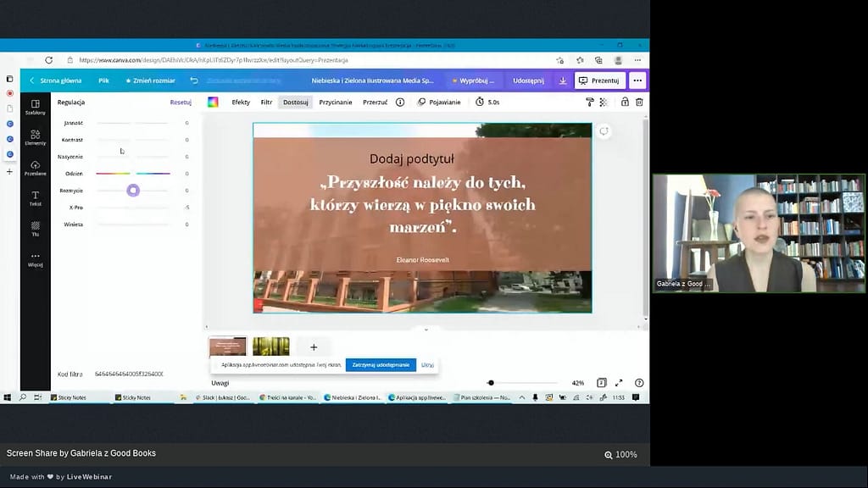Image resolution: width=868 pixels, height=488 pixels.
Task: Click the Jasność slider track
Action: 133,123
